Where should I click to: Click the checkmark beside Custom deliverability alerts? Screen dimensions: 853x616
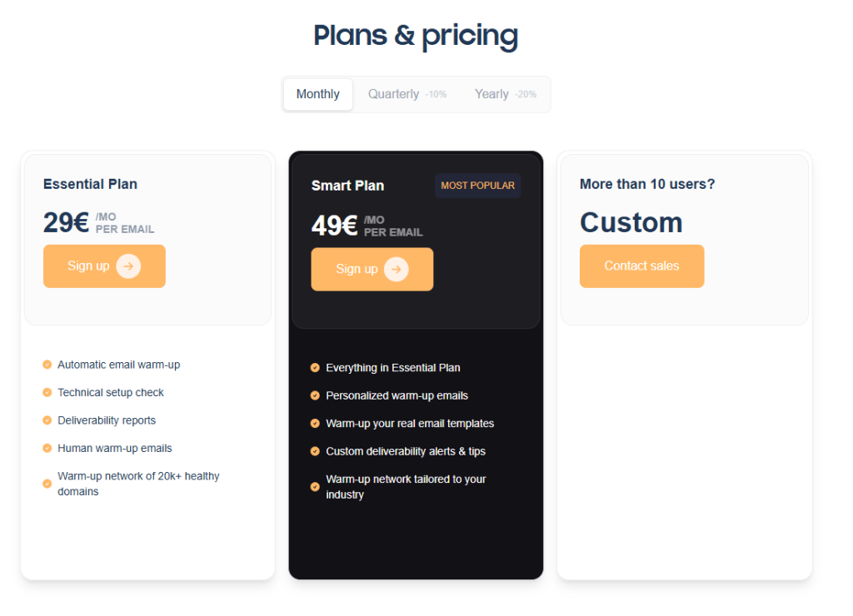click(x=314, y=451)
